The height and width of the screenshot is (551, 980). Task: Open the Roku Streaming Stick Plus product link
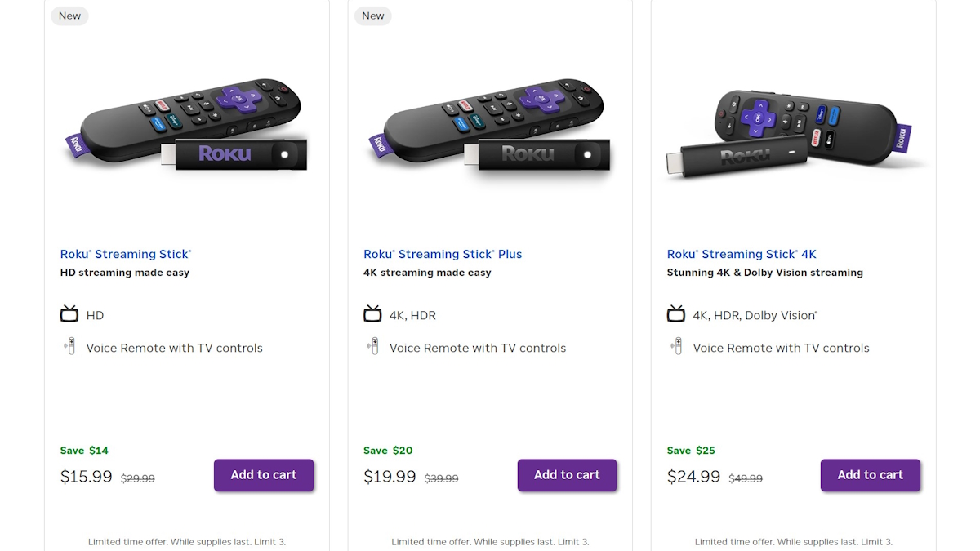click(443, 254)
